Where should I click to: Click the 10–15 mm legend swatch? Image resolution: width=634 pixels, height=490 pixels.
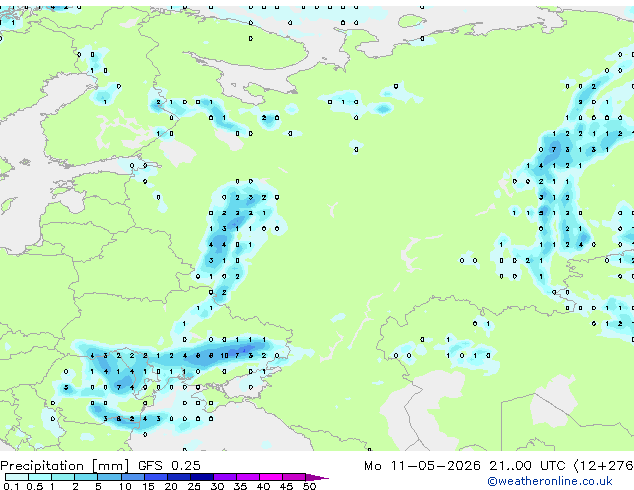pyautogui.click(x=132, y=477)
